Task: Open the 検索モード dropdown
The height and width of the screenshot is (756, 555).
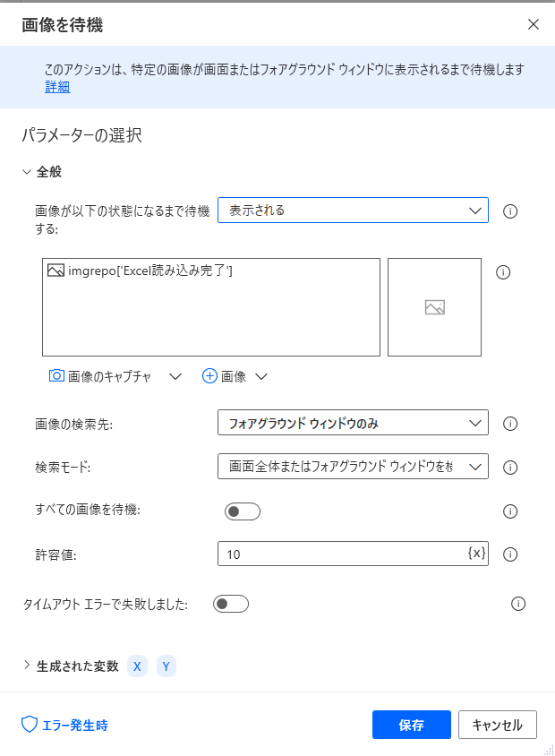Action: (x=353, y=467)
